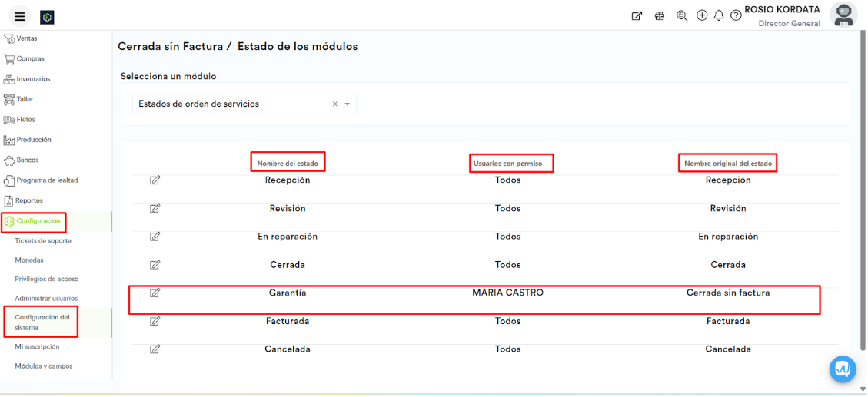Click the zoom magnifier icon in header
The height and width of the screenshot is (397, 868).
[x=681, y=15]
